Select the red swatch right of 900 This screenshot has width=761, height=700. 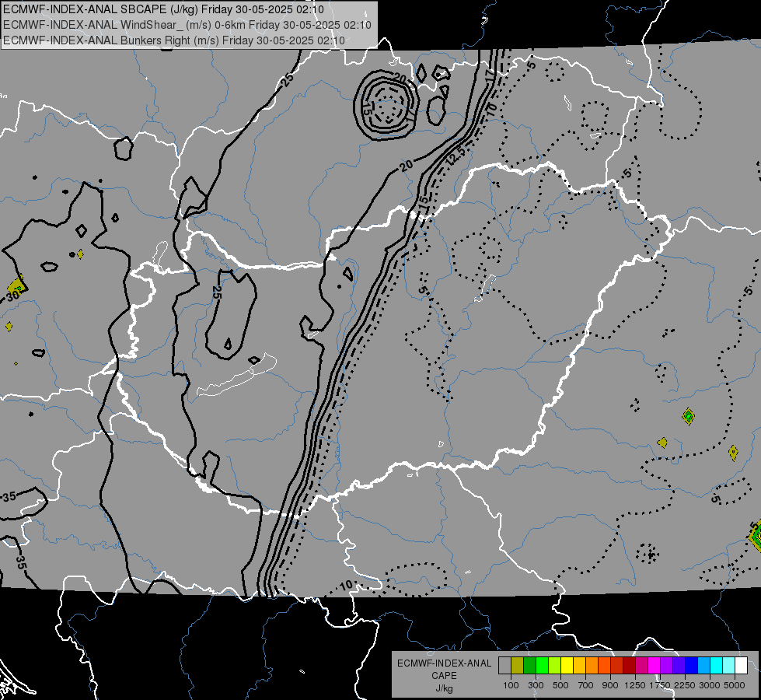617,666
